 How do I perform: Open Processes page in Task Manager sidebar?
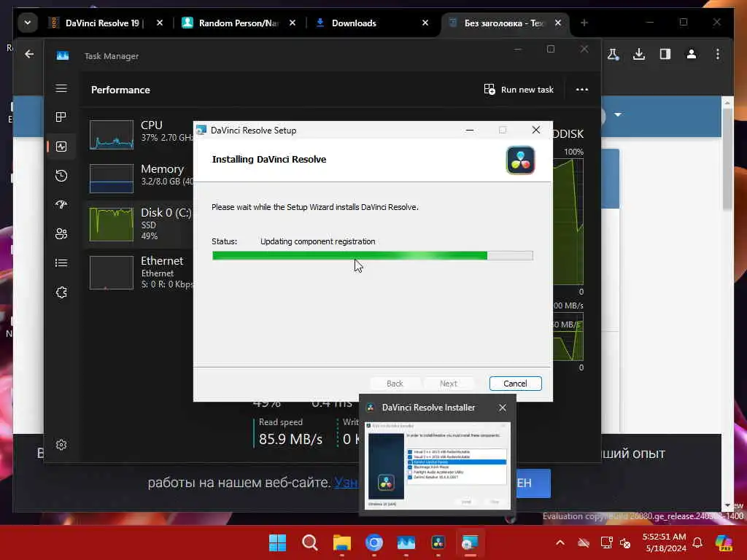click(61, 117)
